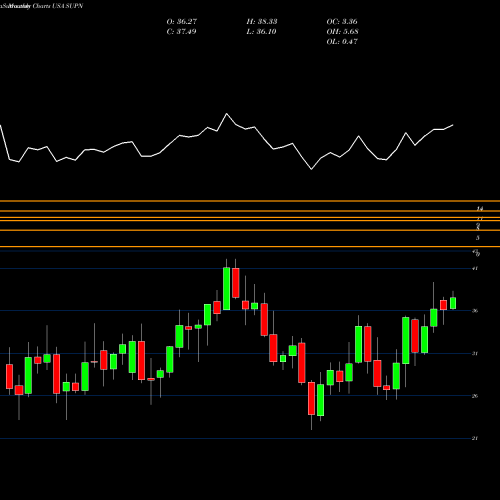500x500 pixels.
Task: Click the open price value O: 36.27
Action: pos(182,22)
